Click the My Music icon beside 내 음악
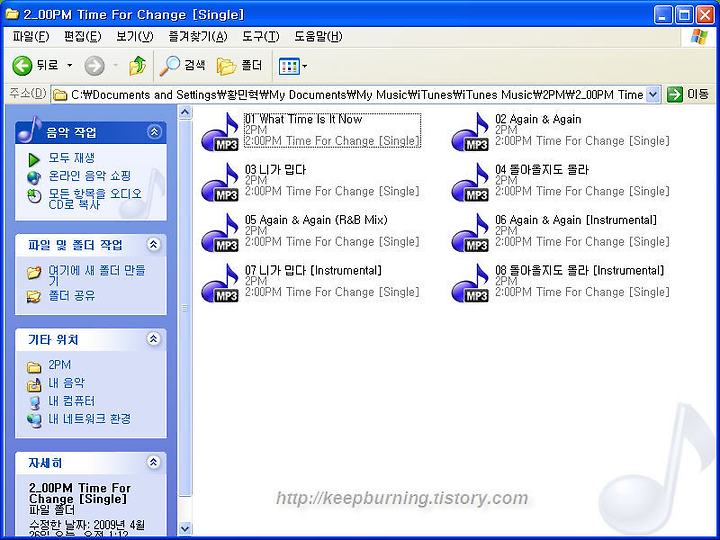The height and width of the screenshot is (540, 720). (34, 384)
